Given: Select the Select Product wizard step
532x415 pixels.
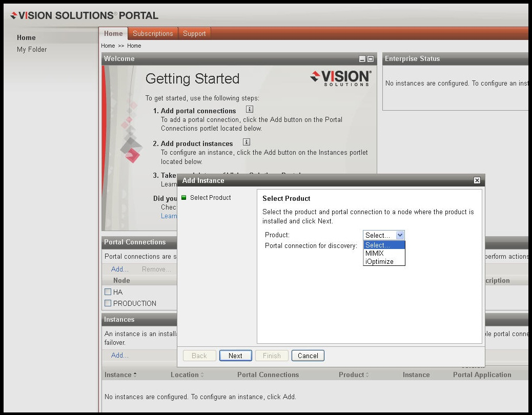Looking at the screenshot, I should (x=210, y=198).
